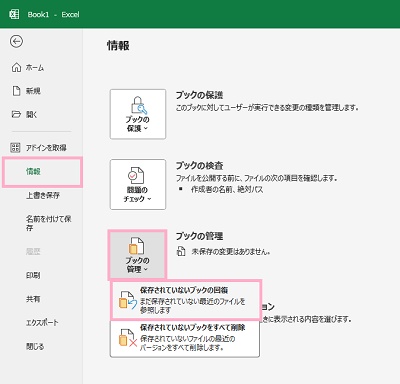Click the home icon beside ホーム
This screenshot has width=400, height=384.
click(16, 67)
